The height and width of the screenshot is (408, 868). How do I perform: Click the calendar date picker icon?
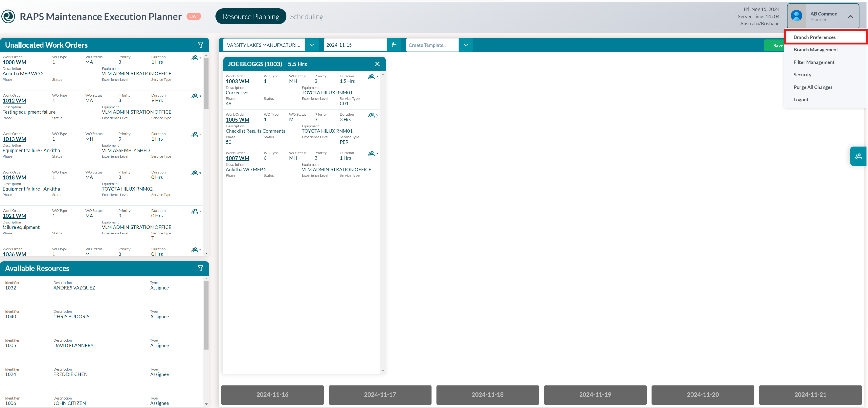click(394, 45)
